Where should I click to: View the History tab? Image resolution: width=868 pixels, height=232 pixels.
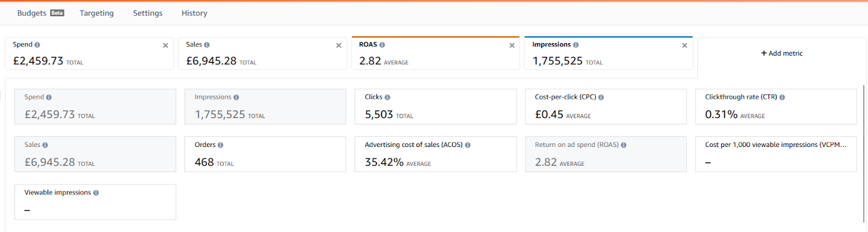coord(194,13)
